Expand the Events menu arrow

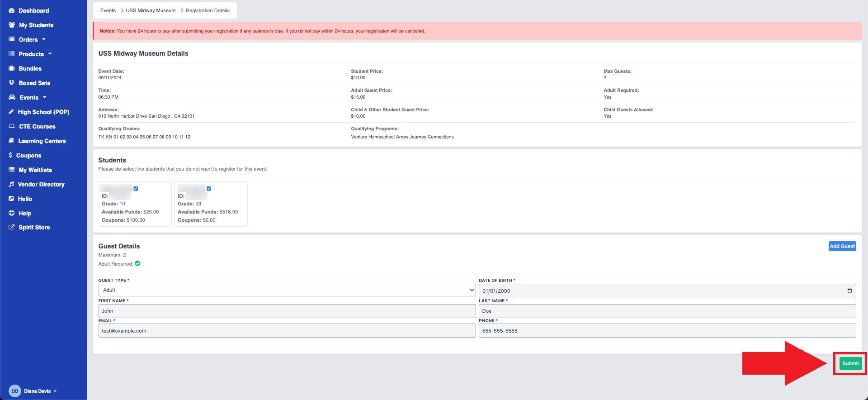coord(44,97)
